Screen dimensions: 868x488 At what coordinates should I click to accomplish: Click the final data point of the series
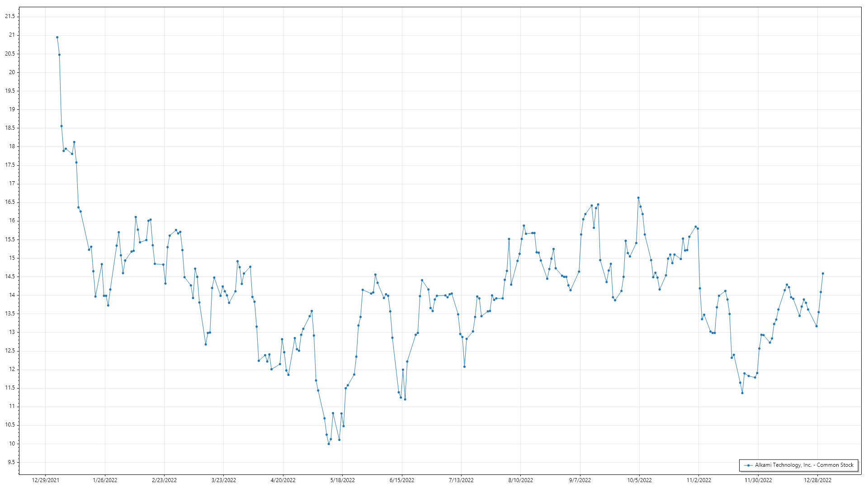tap(823, 273)
